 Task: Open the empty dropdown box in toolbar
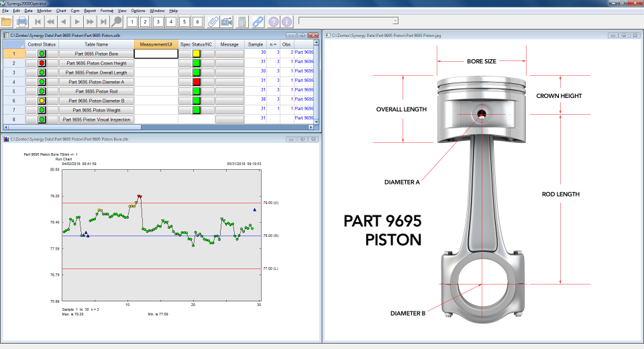[395, 21]
